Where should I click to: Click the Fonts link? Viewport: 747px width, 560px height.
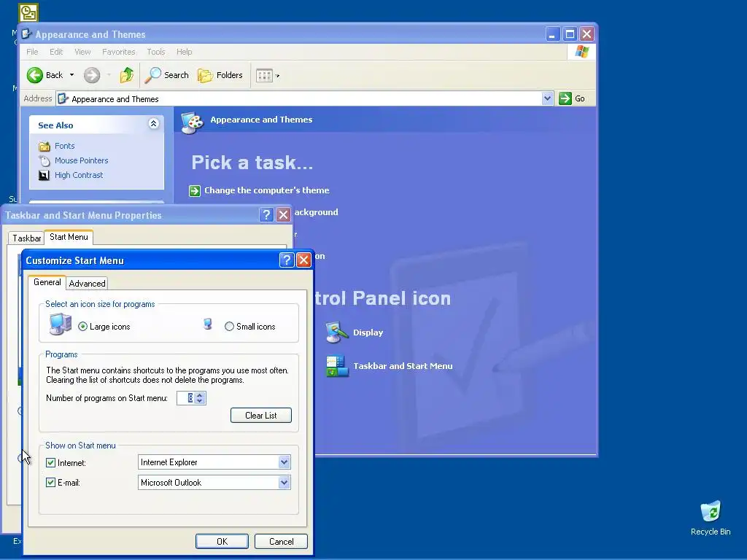[x=65, y=146]
